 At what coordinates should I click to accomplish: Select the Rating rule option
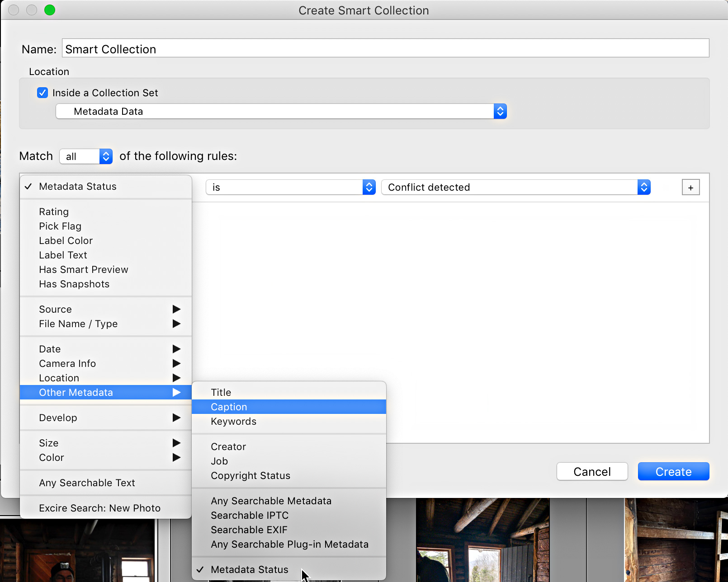pyautogui.click(x=54, y=211)
